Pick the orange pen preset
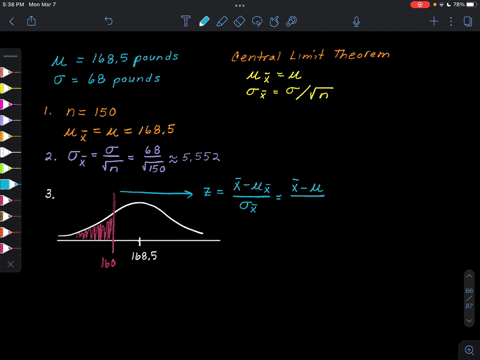The image size is (480, 360). click(x=9, y=136)
